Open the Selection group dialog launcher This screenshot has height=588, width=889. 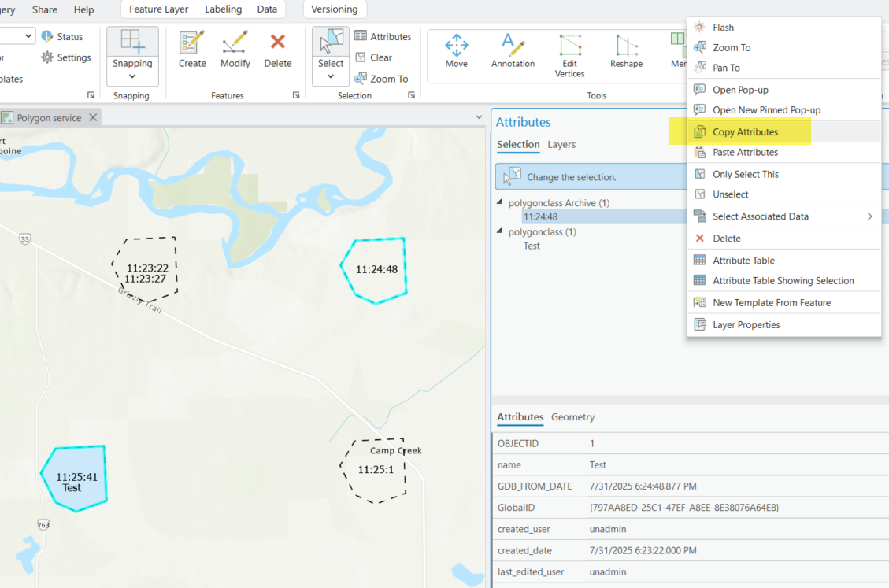pos(412,95)
